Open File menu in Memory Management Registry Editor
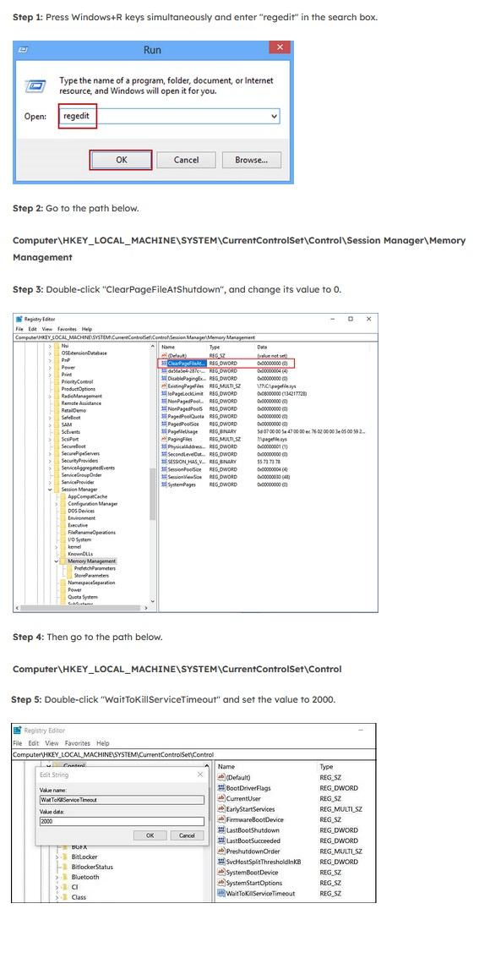This screenshot has height=980, width=479. click(19, 329)
